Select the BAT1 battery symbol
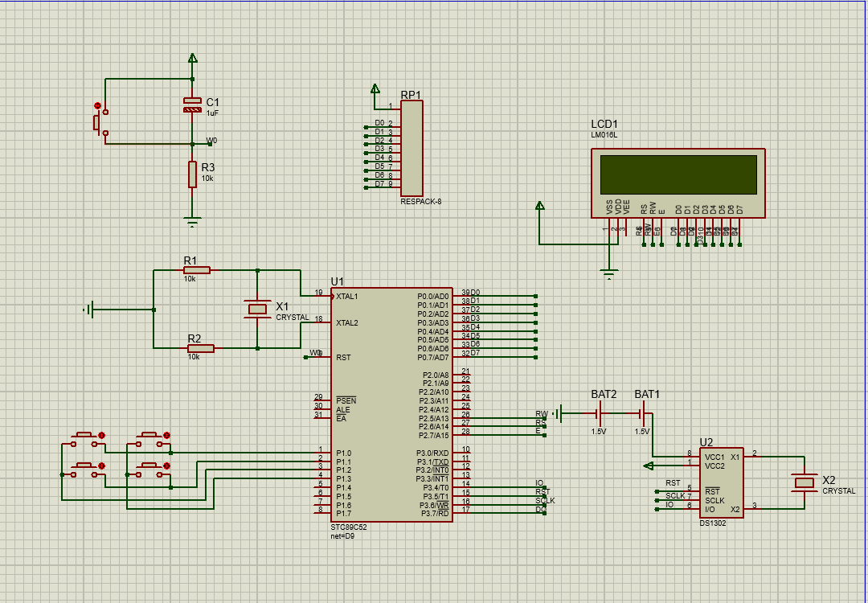The height and width of the screenshot is (603, 868). click(642, 413)
